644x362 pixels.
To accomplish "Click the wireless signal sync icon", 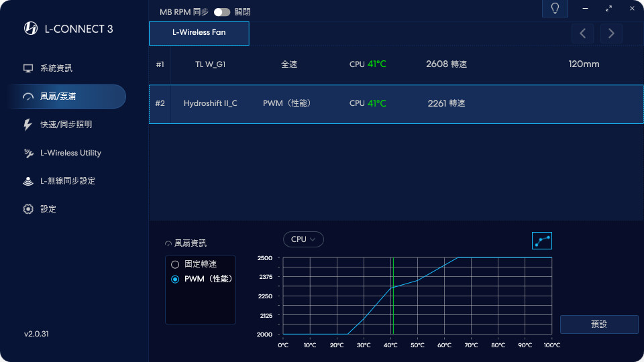I will (28, 181).
